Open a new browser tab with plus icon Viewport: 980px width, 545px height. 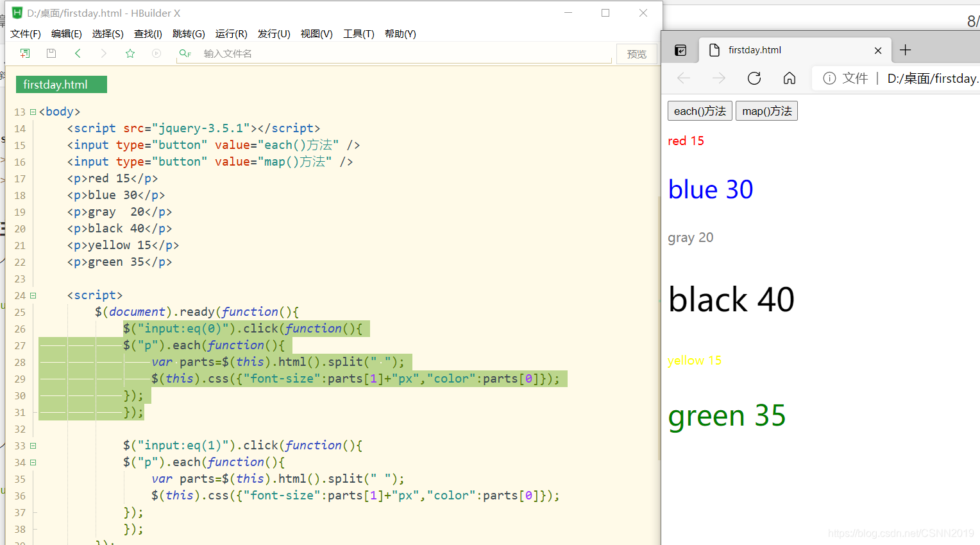coord(906,50)
